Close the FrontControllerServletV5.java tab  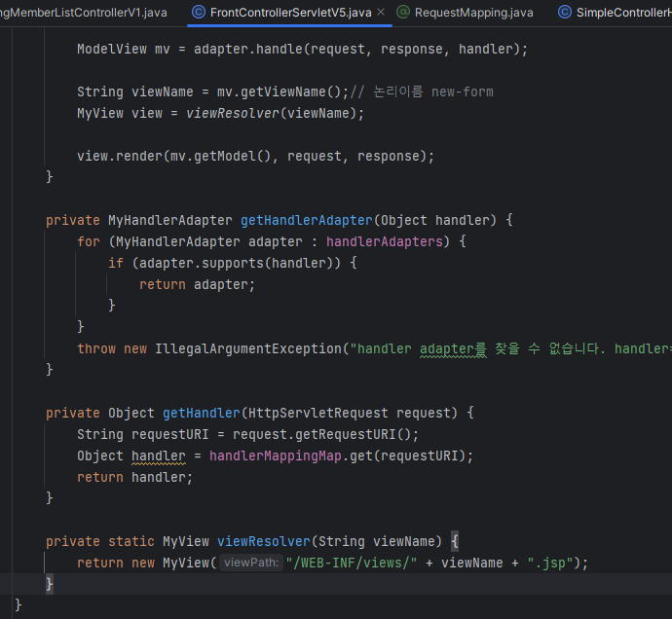coord(381,12)
